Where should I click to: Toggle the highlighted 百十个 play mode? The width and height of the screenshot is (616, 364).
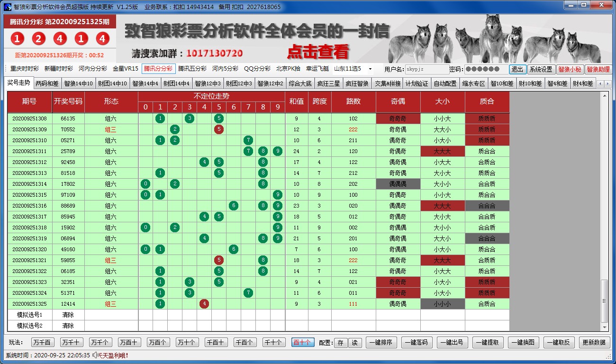click(302, 343)
